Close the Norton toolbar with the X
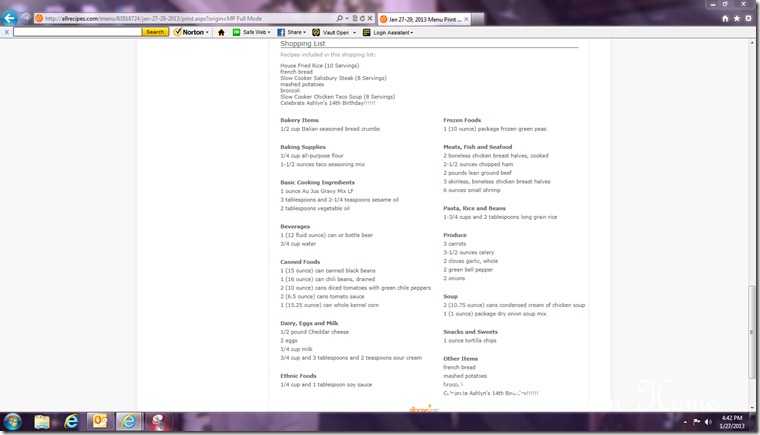 coord(6,32)
